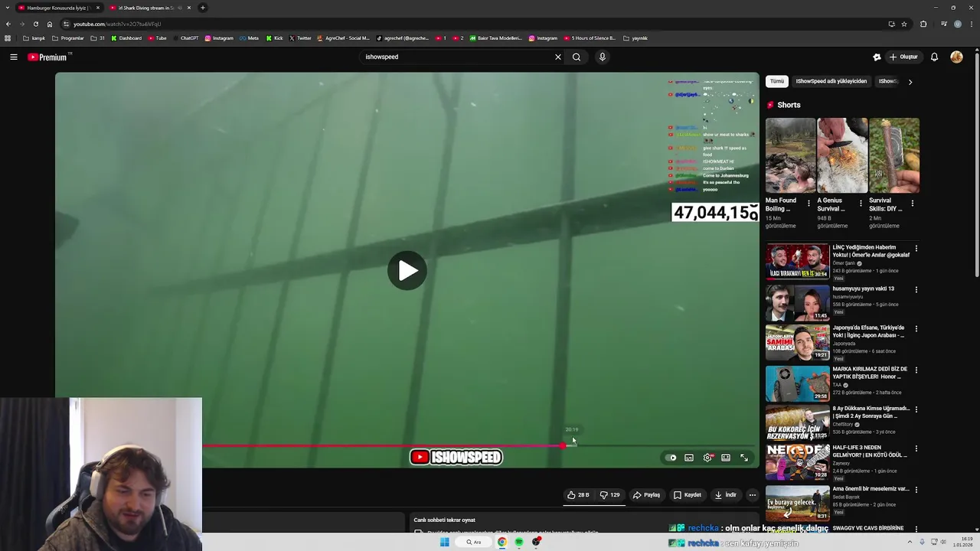Click the page vertical scrollbar
980x551 pixels.
click(x=976, y=165)
